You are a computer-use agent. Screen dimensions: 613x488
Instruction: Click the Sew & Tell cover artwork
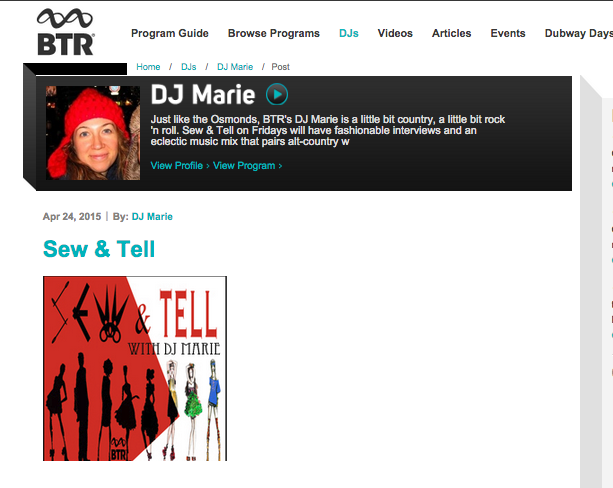coord(135,368)
